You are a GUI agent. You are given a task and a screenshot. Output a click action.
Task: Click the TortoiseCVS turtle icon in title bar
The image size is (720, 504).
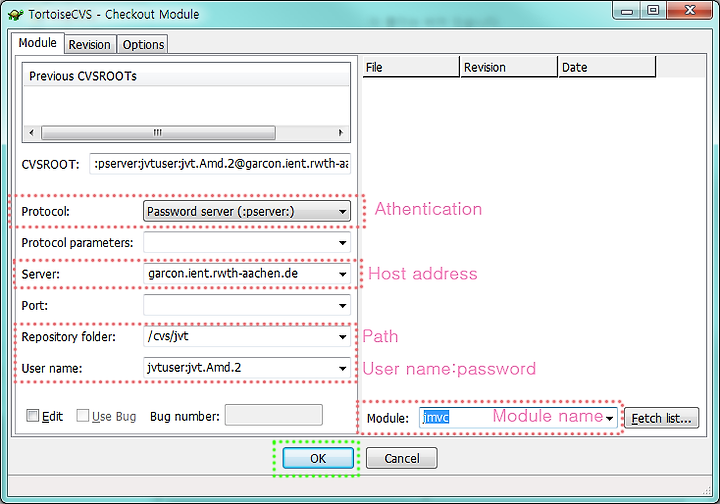coord(16,14)
